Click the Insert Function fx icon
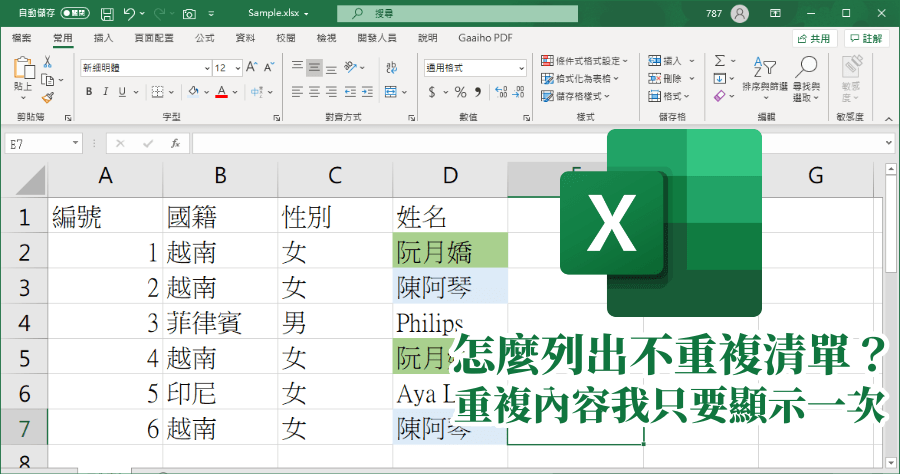This screenshot has width=900, height=474. point(176,143)
